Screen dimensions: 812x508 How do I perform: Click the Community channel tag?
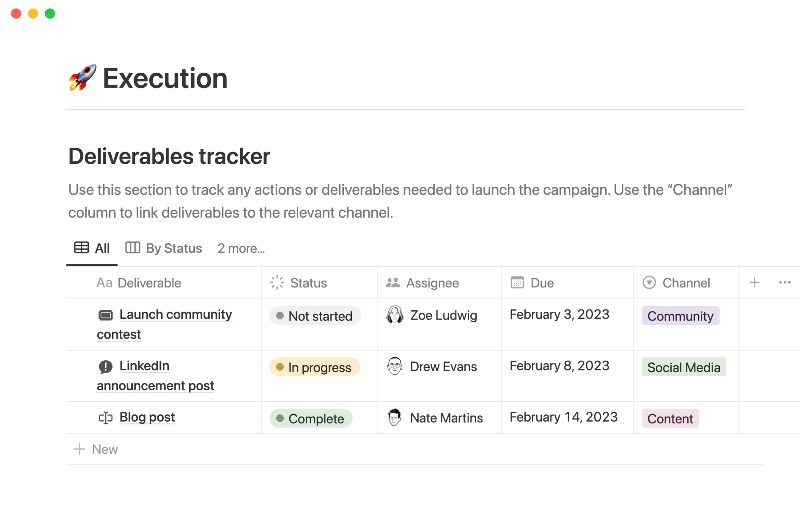(x=680, y=316)
